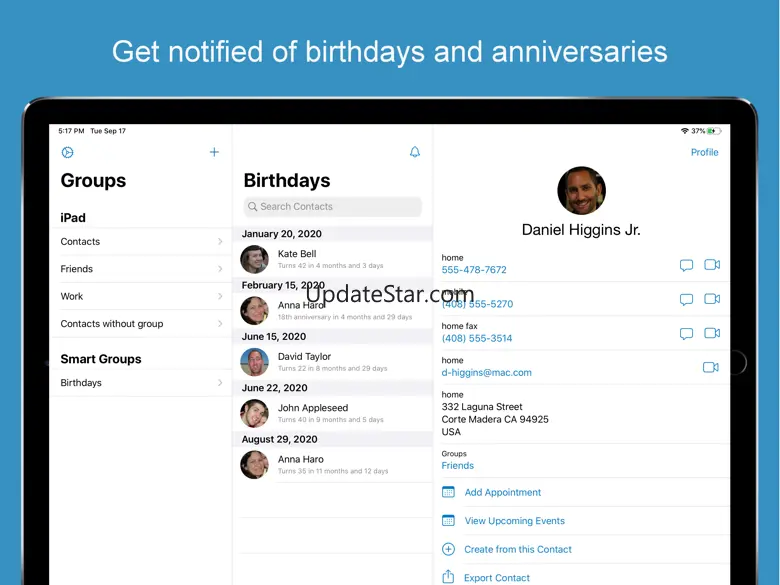Tap Create from this Contact
Screen dimensions: 780x585
point(518,549)
